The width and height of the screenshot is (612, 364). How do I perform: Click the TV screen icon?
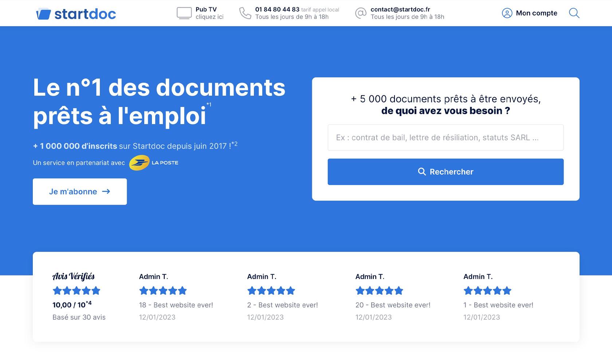tap(184, 13)
